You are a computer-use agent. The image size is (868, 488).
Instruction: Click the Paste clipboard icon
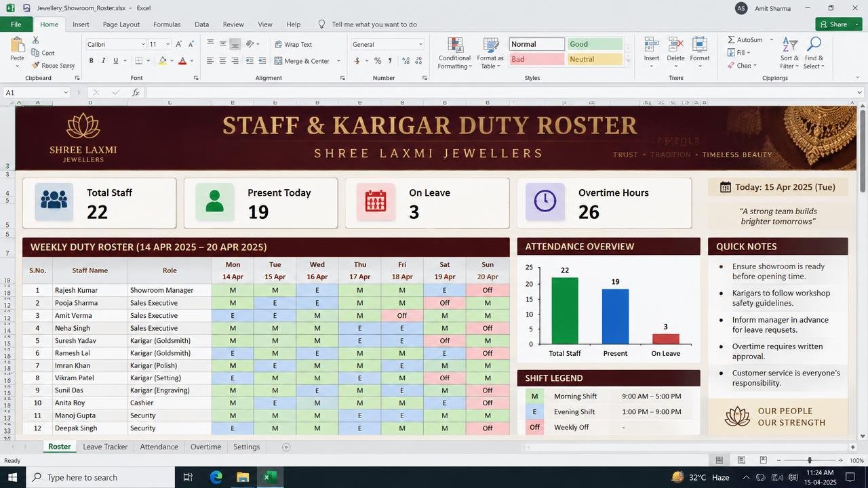(18, 45)
